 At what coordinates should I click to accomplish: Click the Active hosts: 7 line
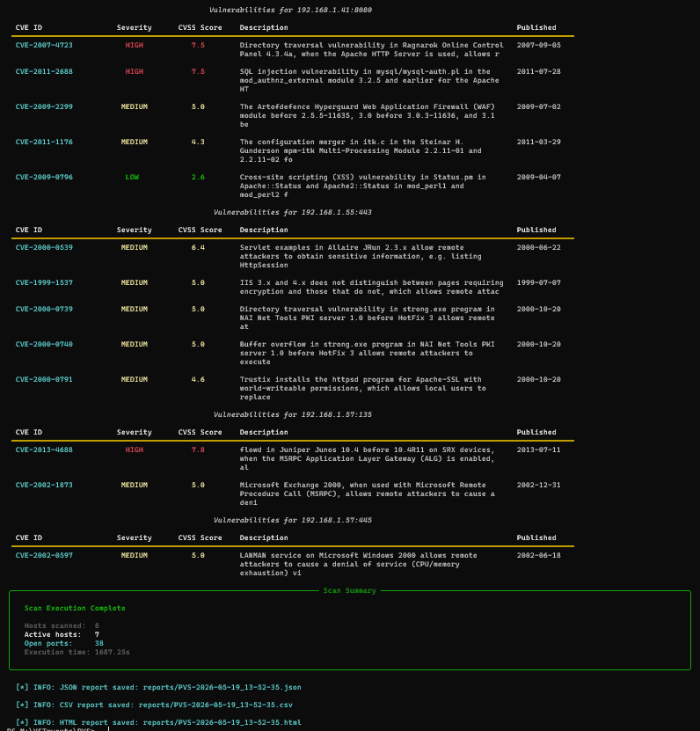(62, 634)
